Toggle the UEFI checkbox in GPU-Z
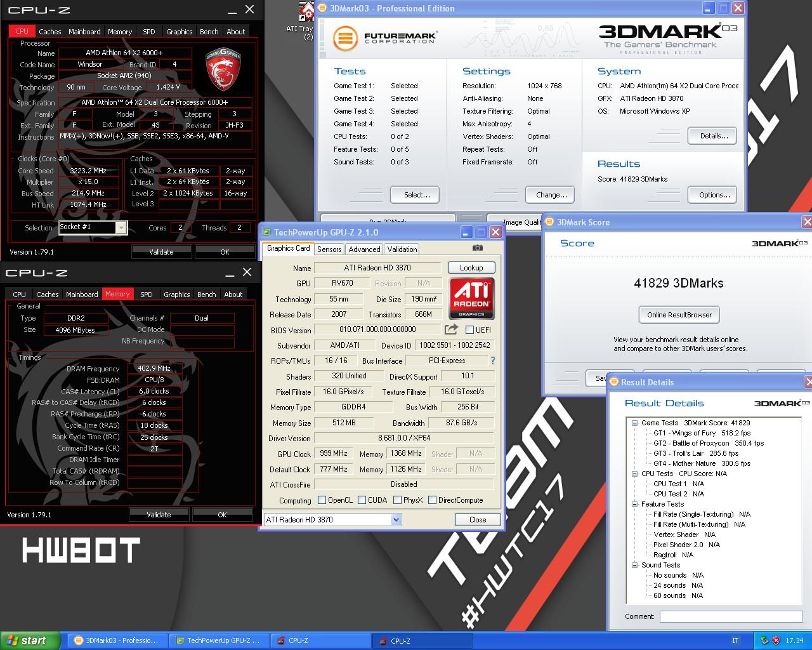The image size is (812, 650). [470, 329]
